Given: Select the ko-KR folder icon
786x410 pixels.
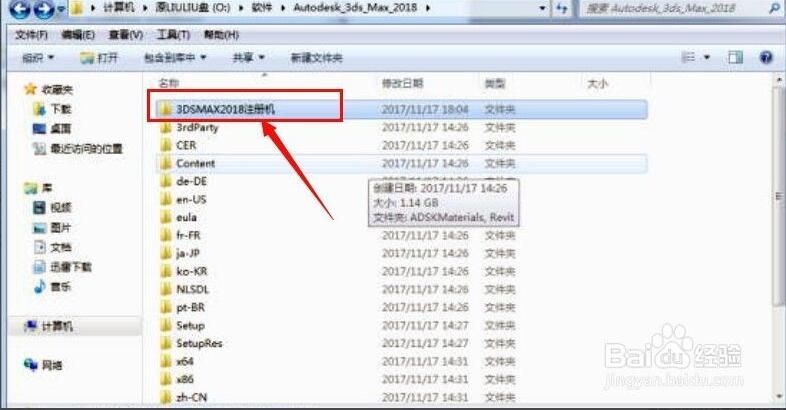Looking at the screenshot, I should (166, 272).
